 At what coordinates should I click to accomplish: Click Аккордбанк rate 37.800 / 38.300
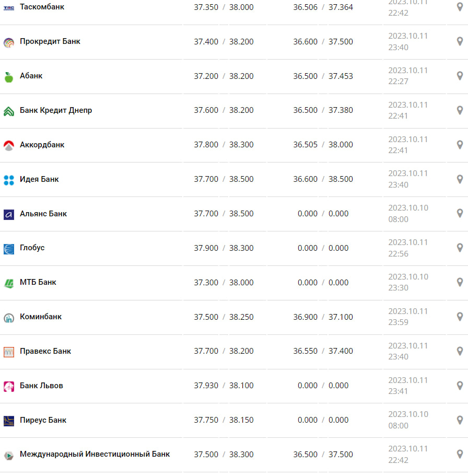coord(224,145)
